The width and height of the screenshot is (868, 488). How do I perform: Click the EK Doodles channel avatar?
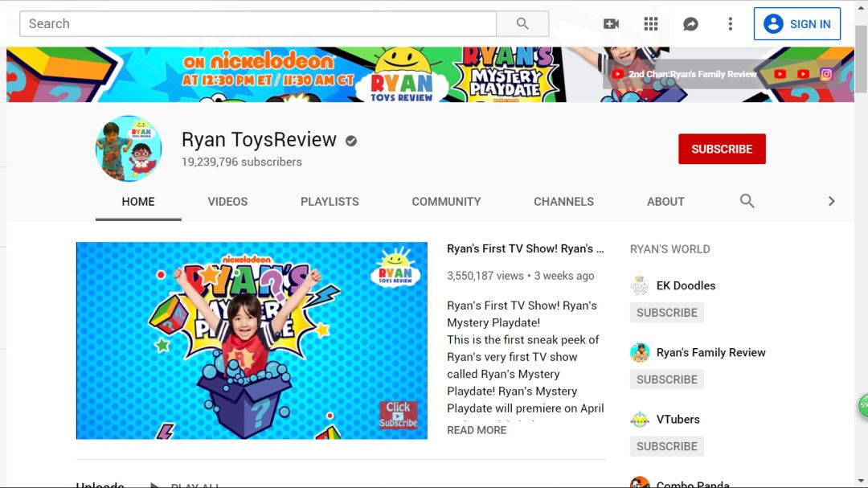(640, 286)
